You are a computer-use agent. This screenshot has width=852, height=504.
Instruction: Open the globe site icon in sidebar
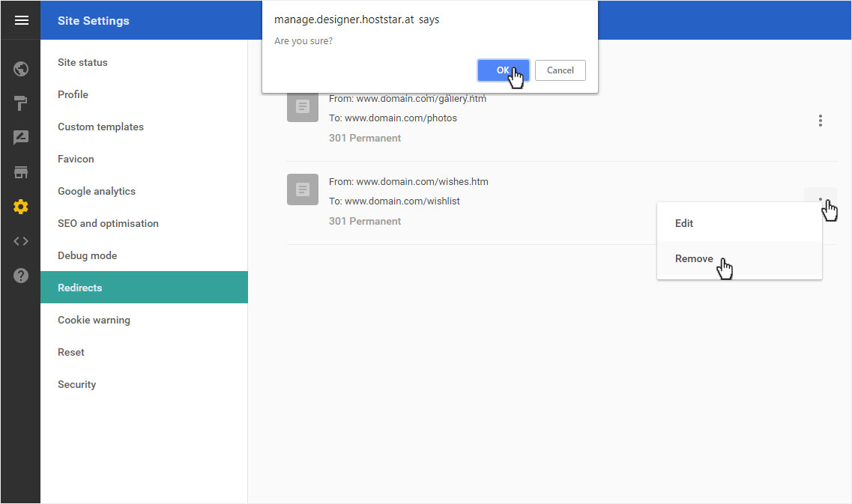[21, 69]
